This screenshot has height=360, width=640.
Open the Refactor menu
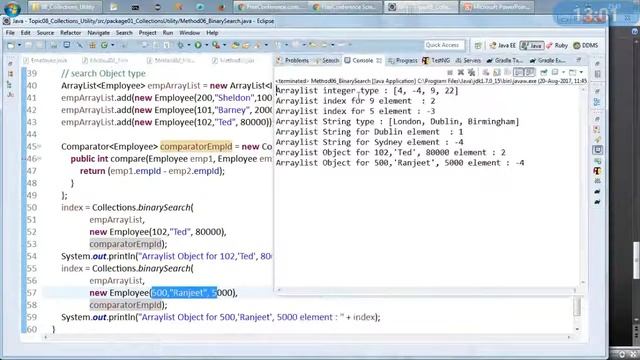pos(71,33)
